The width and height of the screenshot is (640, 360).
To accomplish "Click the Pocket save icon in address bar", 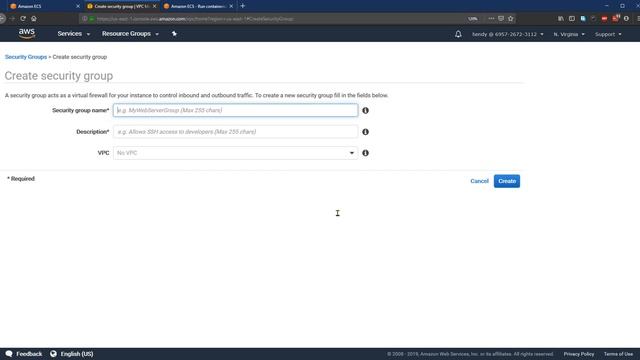I will 501,18.
